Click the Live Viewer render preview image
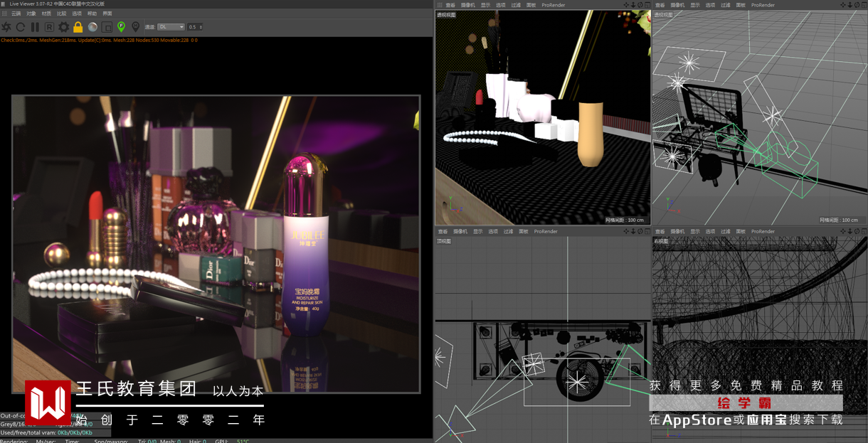The image size is (868, 443). (216, 244)
